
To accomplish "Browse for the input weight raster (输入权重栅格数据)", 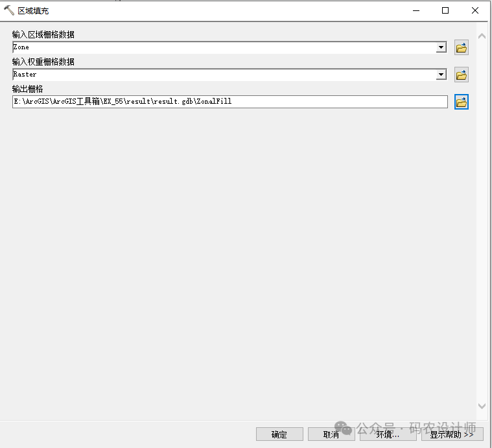I will tap(461, 75).
